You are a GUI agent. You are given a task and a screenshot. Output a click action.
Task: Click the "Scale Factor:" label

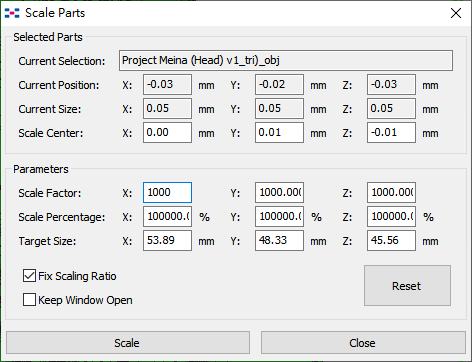(x=50, y=193)
